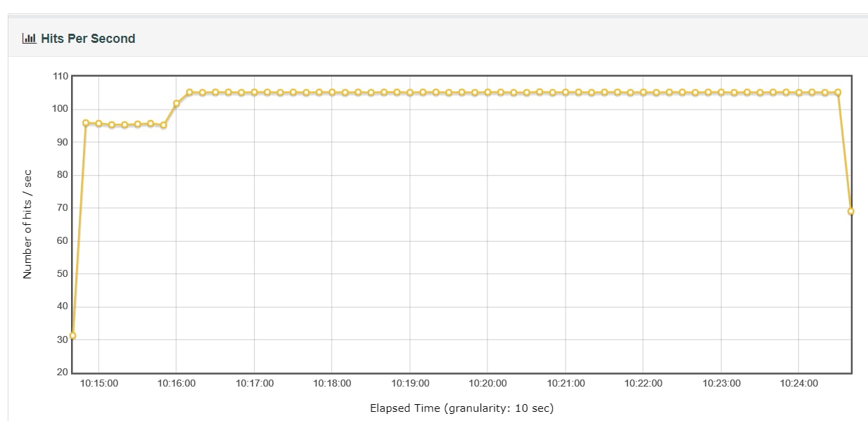Click the Elapsed Time granularity axis title
The height and width of the screenshot is (421, 868).
click(x=462, y=408)
